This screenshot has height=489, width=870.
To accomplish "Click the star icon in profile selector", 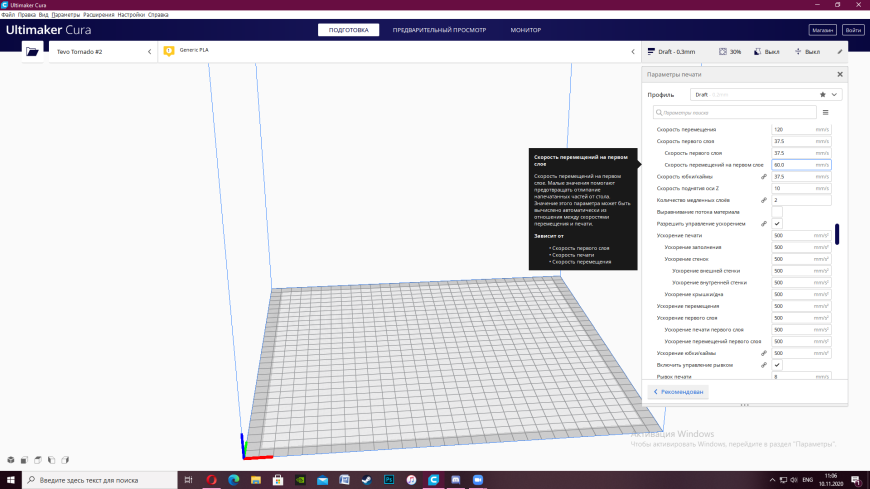I will coord(823,94).
